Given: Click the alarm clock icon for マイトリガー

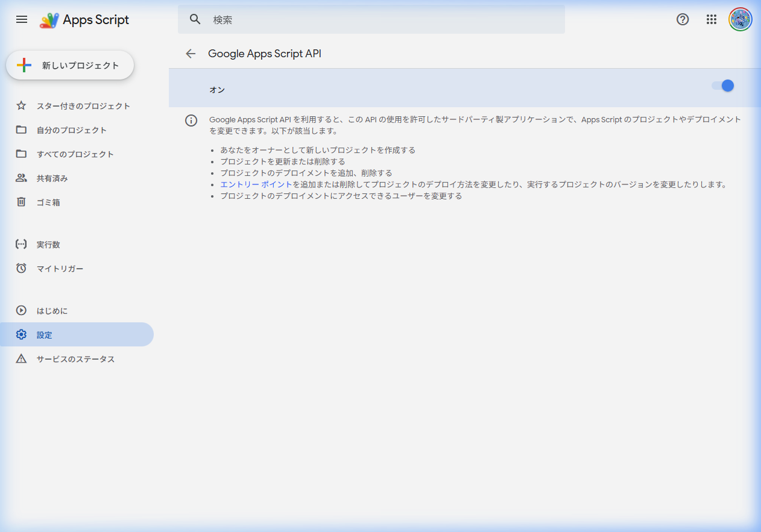Looking at the screenshot, I should (21, 269).
